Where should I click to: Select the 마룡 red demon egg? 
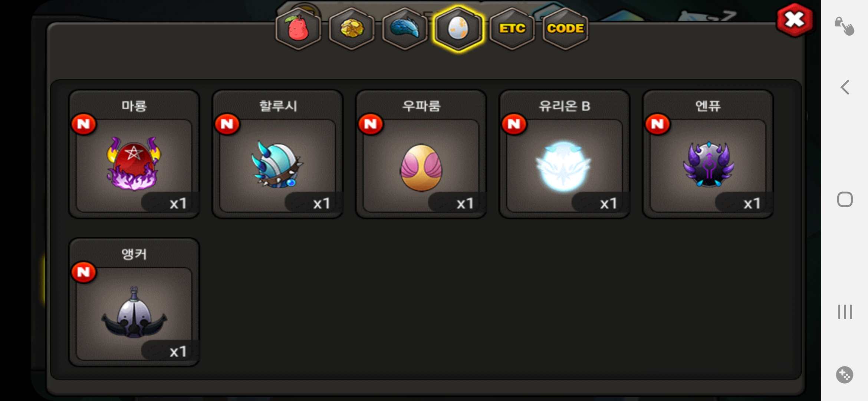point(134,154)
